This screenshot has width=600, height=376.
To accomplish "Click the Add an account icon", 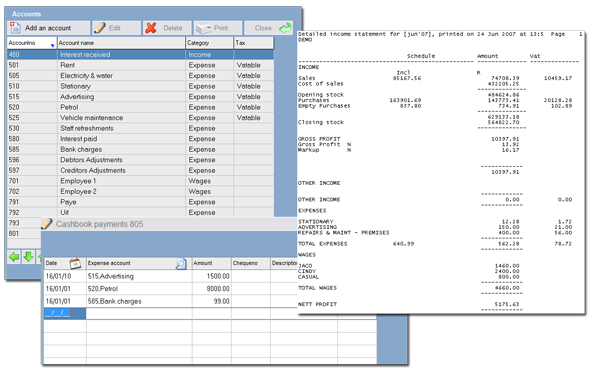I will [x=15, y=28].
